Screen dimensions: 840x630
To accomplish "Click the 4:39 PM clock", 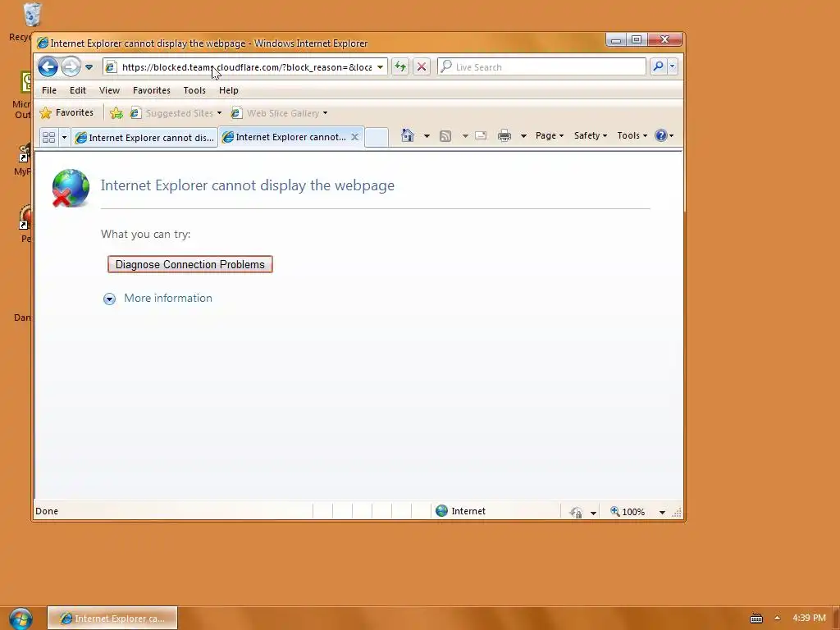I will (x=809, y=618).
